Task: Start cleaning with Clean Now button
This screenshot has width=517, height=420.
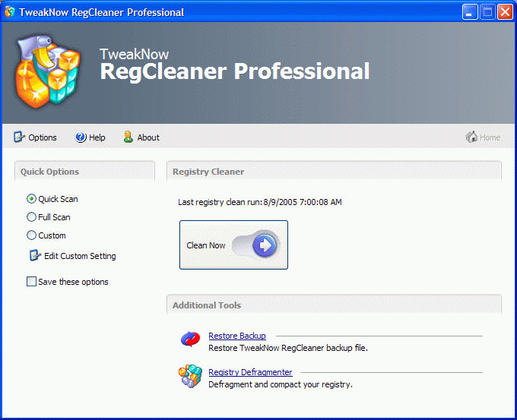Action: [233, 245]
